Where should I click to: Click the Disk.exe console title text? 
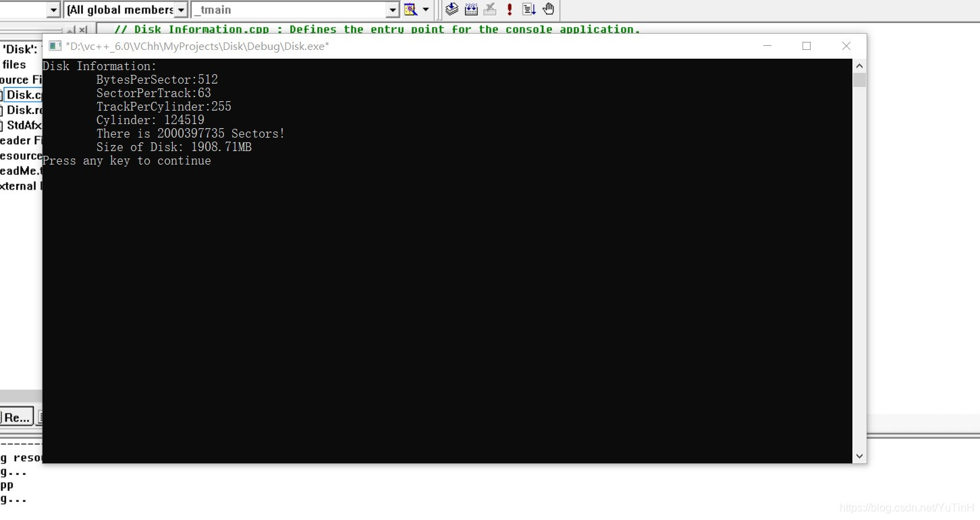198,47
